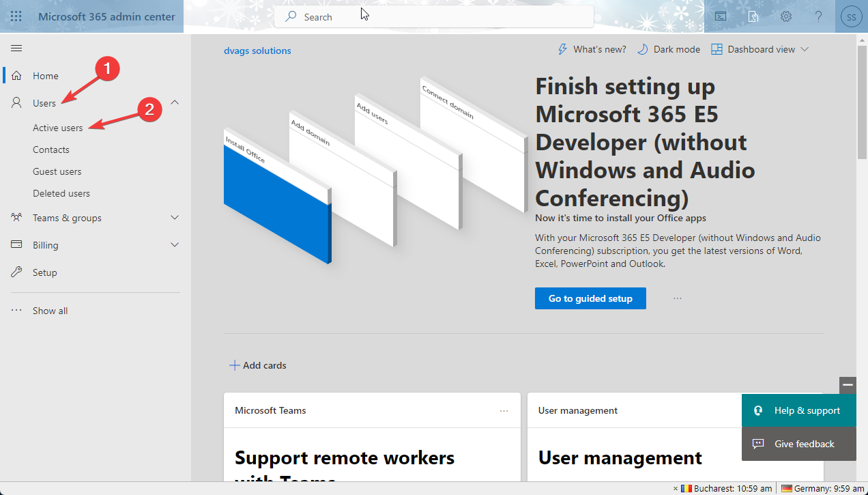The height and width of the screenshot is (495, 868).
Task: Collapse the Users section chevron
Action: pos(174,102)
